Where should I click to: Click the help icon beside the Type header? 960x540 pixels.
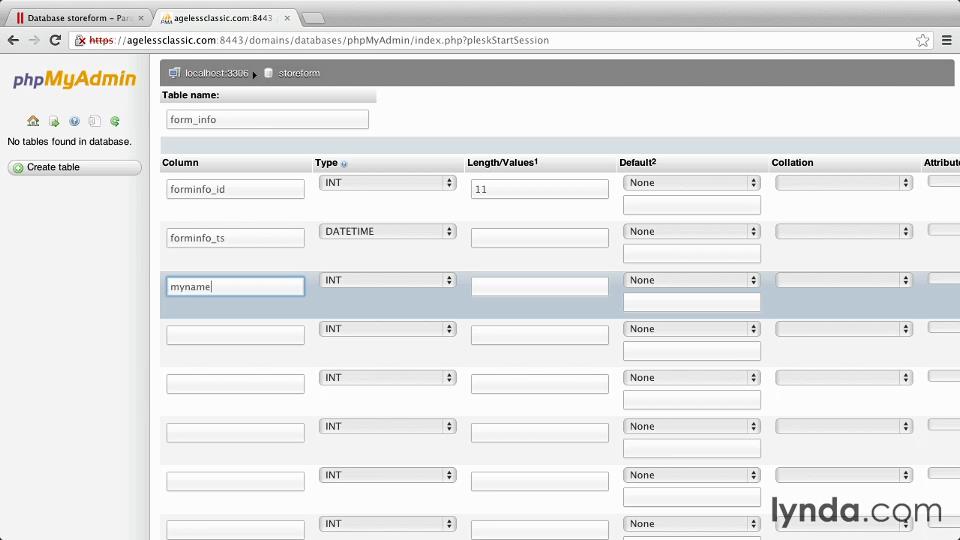344,163
